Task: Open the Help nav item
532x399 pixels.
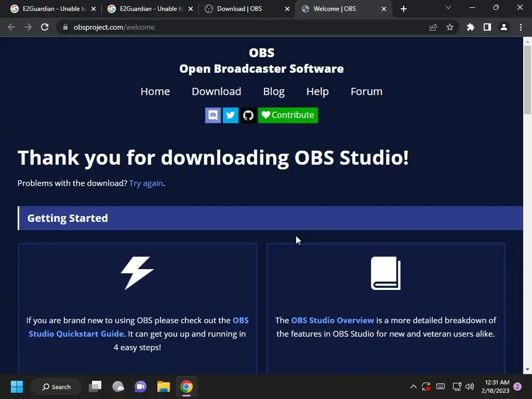Action: pos(317,91)
